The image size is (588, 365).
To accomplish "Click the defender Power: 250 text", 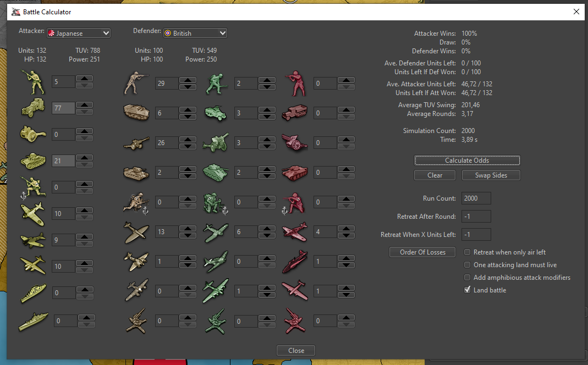I will (x=201, y=59).
